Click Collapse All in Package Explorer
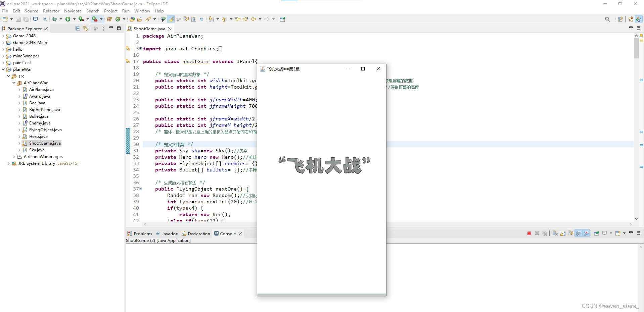Image resolution: width=644 pixels, height=312 pixels. 78,29
